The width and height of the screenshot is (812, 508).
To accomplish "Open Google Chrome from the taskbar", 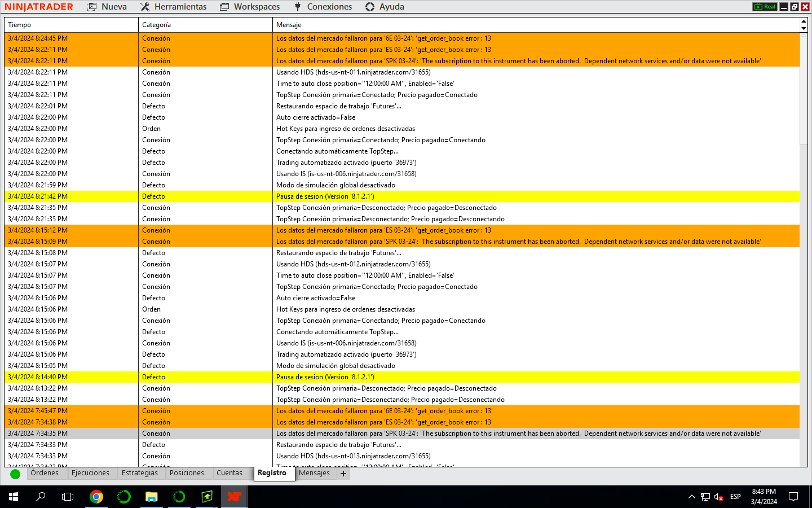I will pyautogui.click(x=96, y=497).
